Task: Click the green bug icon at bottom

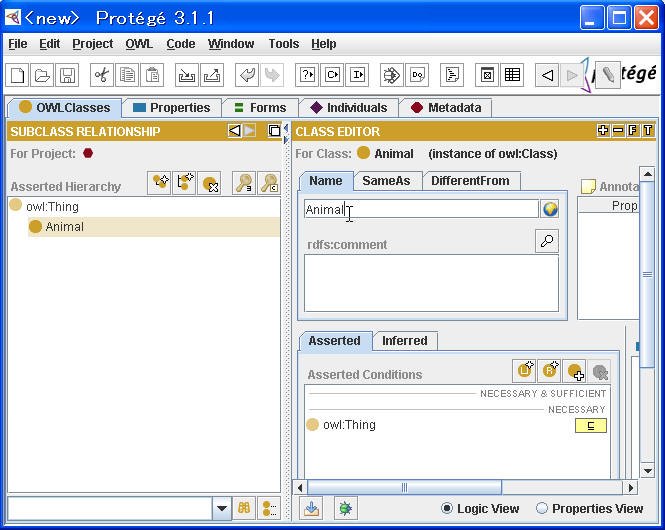Action: [x=345, y=508]
